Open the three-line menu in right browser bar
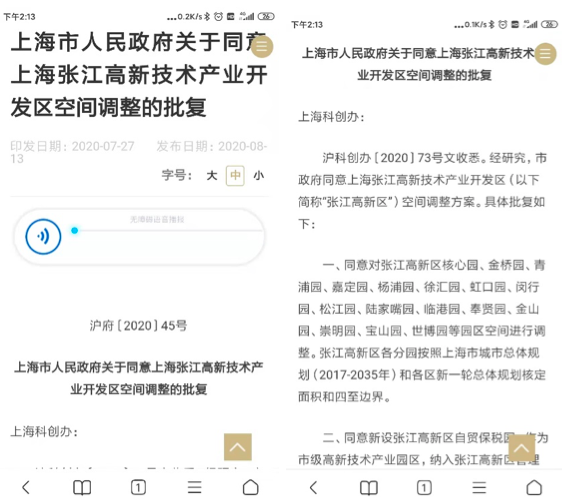Viewport: 562px width, 503px height. (x=479, y=488)
